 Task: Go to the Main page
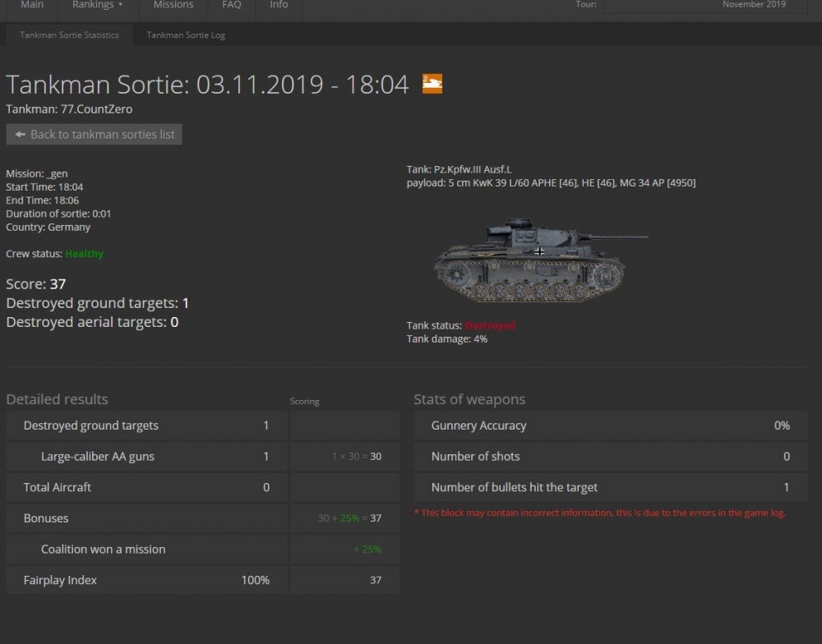pos(32,5)
